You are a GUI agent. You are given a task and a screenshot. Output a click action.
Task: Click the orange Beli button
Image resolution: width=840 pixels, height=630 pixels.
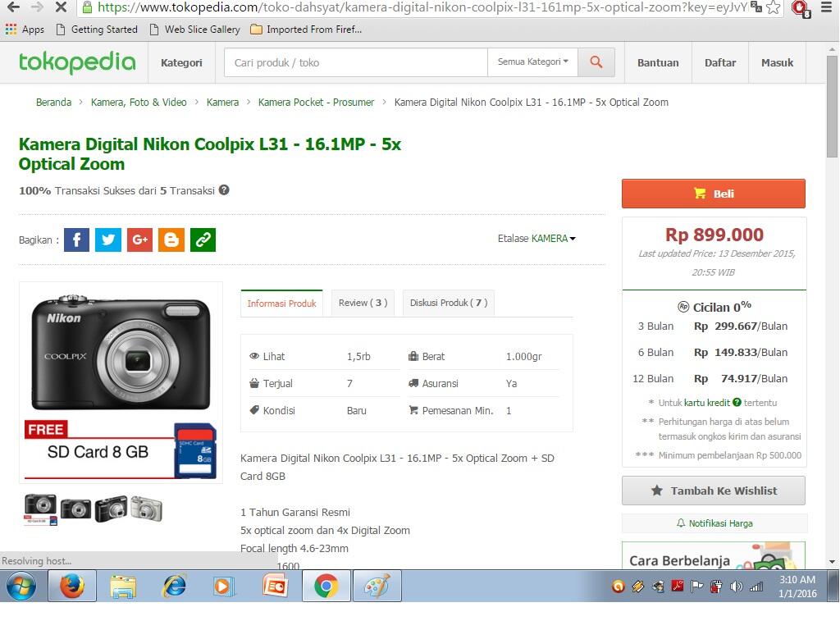pos(714,194)
